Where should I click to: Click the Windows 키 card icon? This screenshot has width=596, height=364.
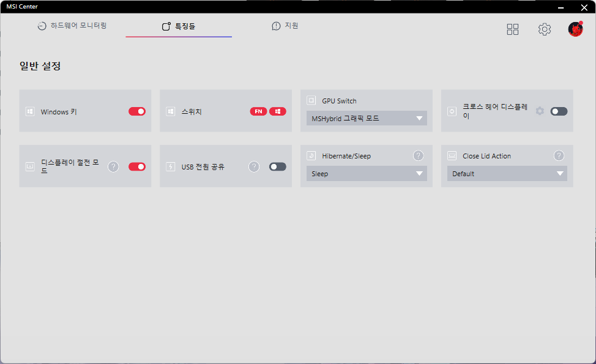[30, 111]
